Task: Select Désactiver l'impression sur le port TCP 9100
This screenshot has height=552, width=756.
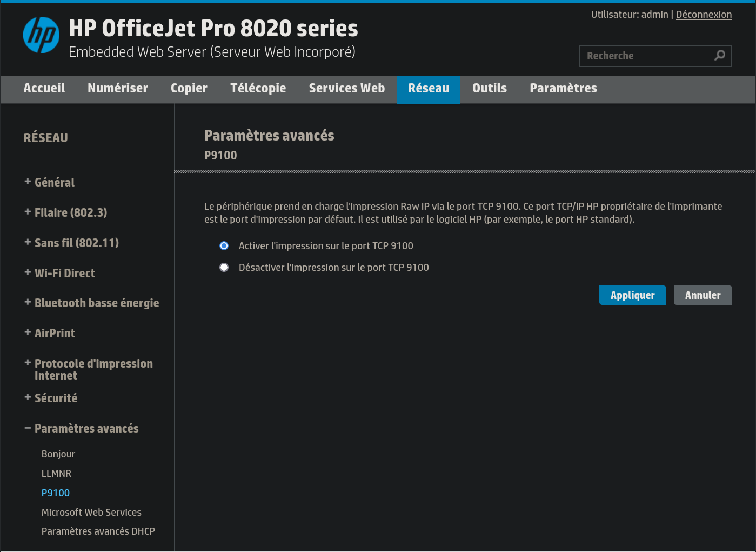Action: (224, 267)
